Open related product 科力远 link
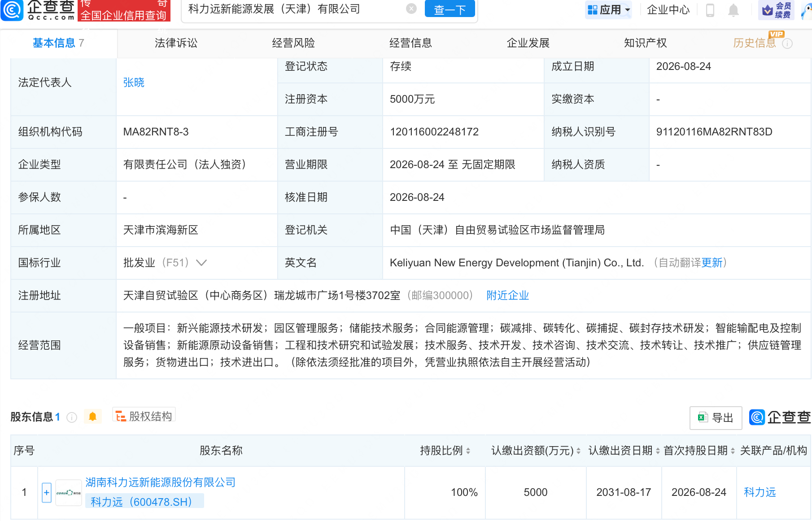Screen dimensions: 812x521 click(x=760, y=492)
